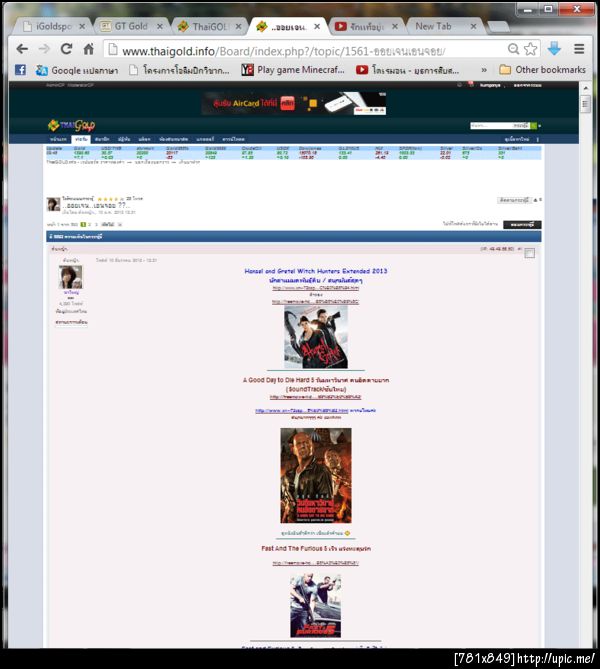This screenshot has height=669, width=600.
Task: Open the Hansel and Gretel Witch Hunters title link
Action: click(316, 271)
